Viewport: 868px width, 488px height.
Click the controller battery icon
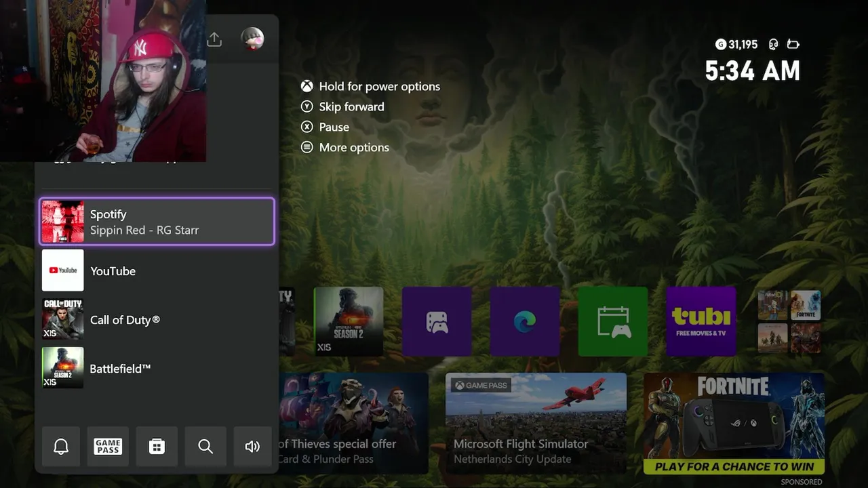[793, 45]
